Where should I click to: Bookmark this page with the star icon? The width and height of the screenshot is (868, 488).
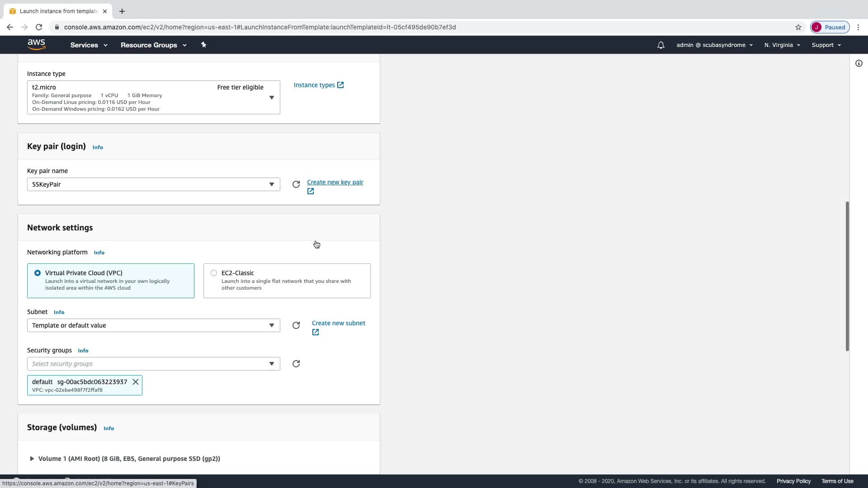point(798,27)
